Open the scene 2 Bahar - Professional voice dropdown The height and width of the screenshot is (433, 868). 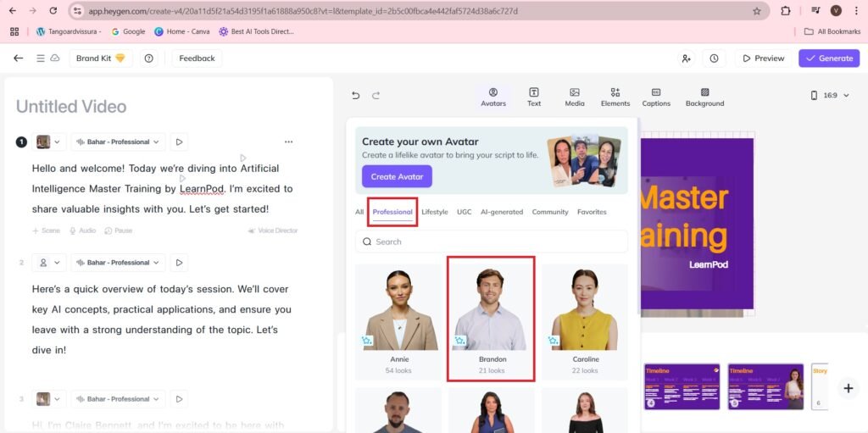[x=118, y=263]
